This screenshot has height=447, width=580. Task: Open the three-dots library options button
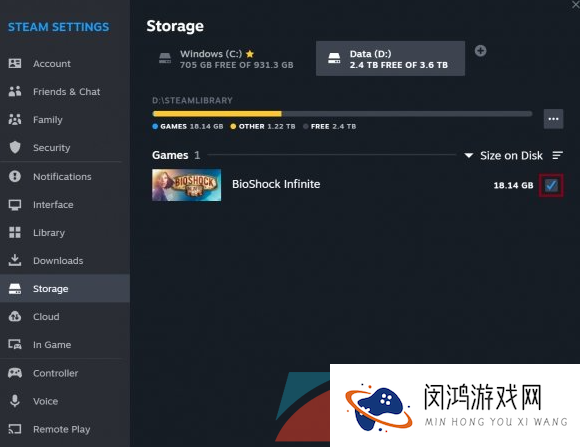pos(553,119)
